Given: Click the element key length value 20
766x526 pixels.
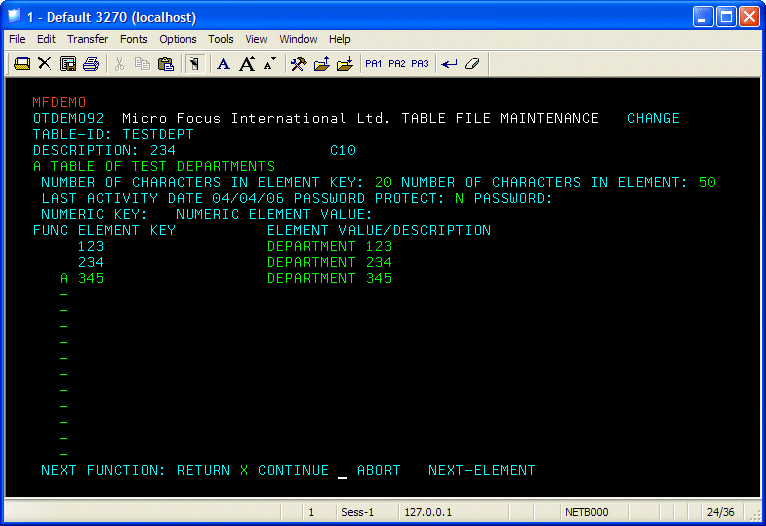Looking at the screenshot, I should pos(383,182).
